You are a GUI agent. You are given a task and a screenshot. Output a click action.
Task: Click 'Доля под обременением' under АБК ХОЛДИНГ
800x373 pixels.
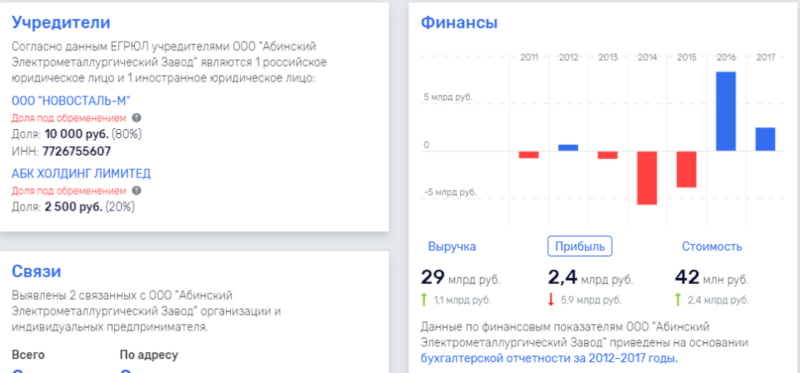(x=68, y=191)
